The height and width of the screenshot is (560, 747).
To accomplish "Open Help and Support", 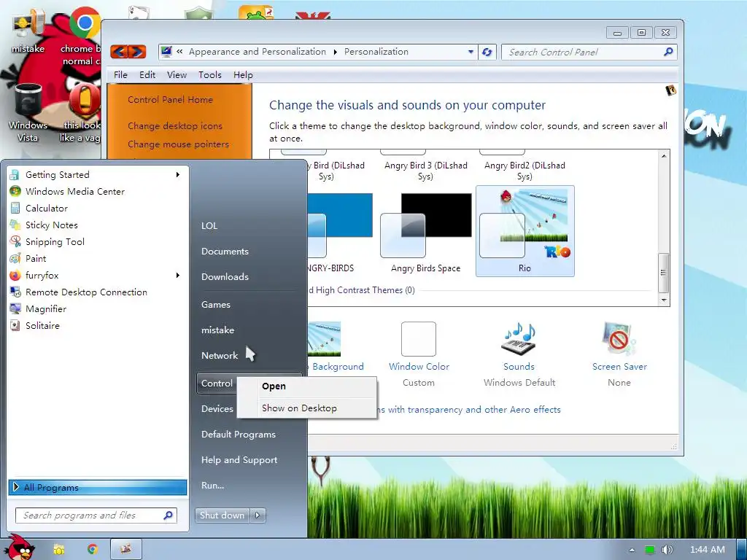I will tap(239, 460).
